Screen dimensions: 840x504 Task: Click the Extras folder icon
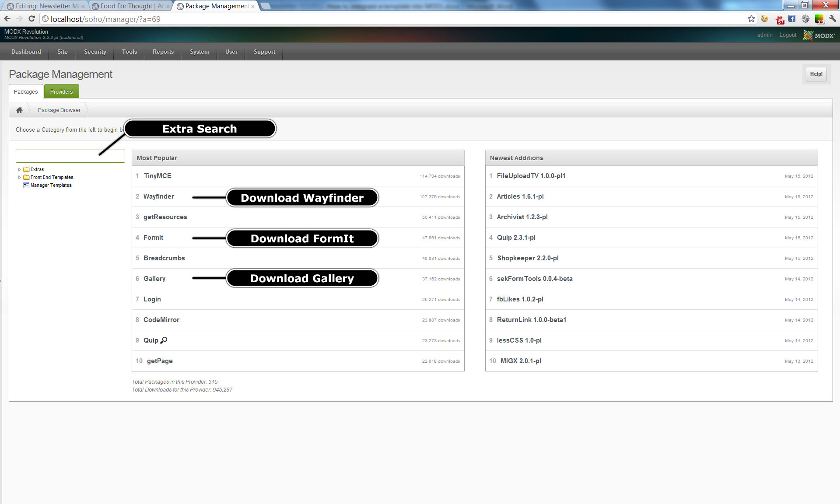pos(26,169)
